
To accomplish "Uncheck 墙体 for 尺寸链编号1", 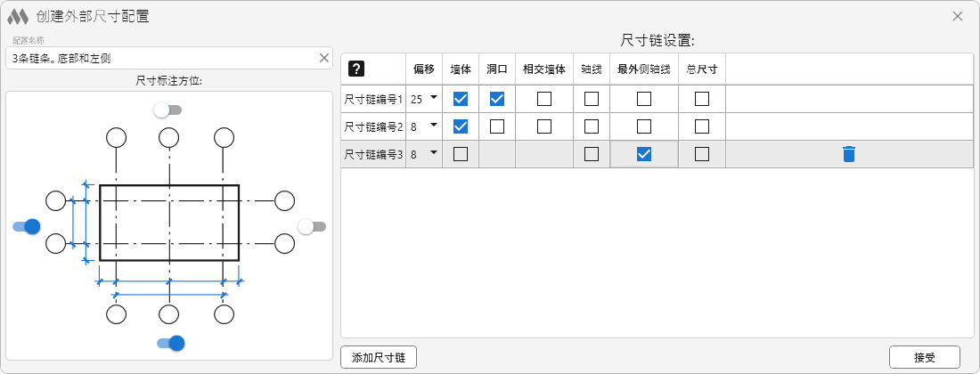I will pos(461,98).
